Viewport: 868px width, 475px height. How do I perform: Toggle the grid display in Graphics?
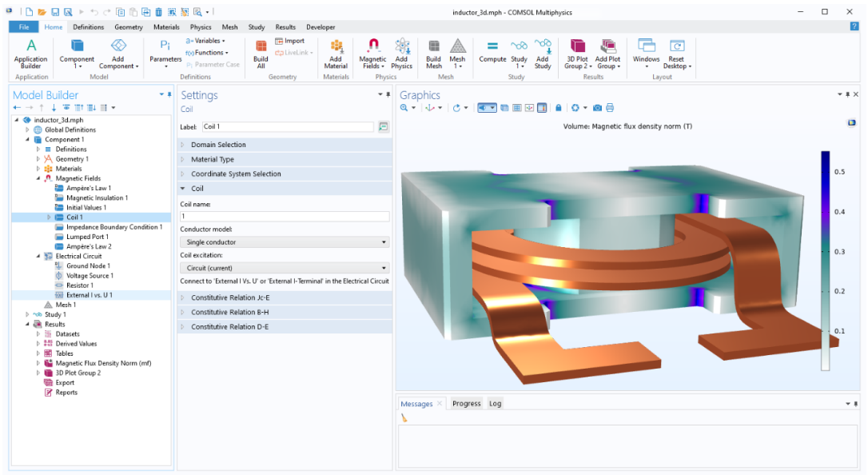point(516,108)
